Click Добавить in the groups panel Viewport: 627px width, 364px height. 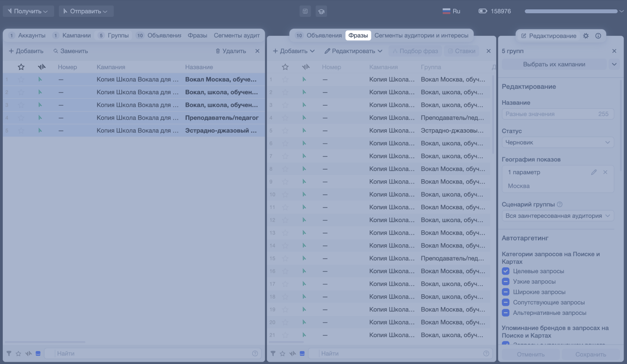coord(26,51)
